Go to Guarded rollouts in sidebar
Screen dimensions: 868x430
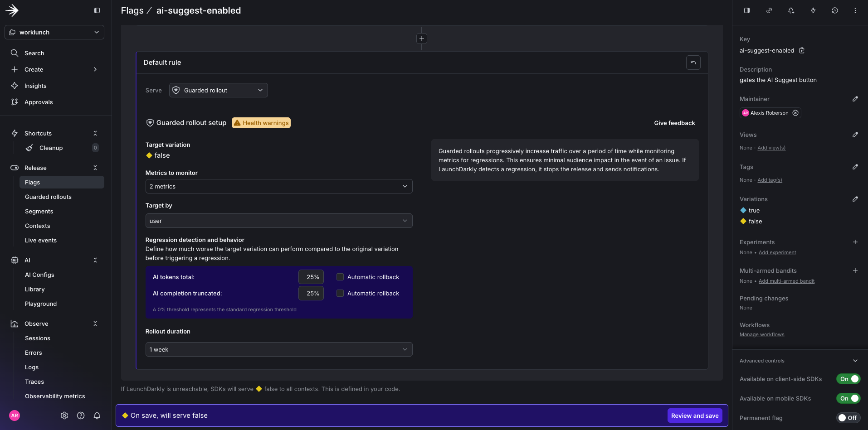(48, 197)
